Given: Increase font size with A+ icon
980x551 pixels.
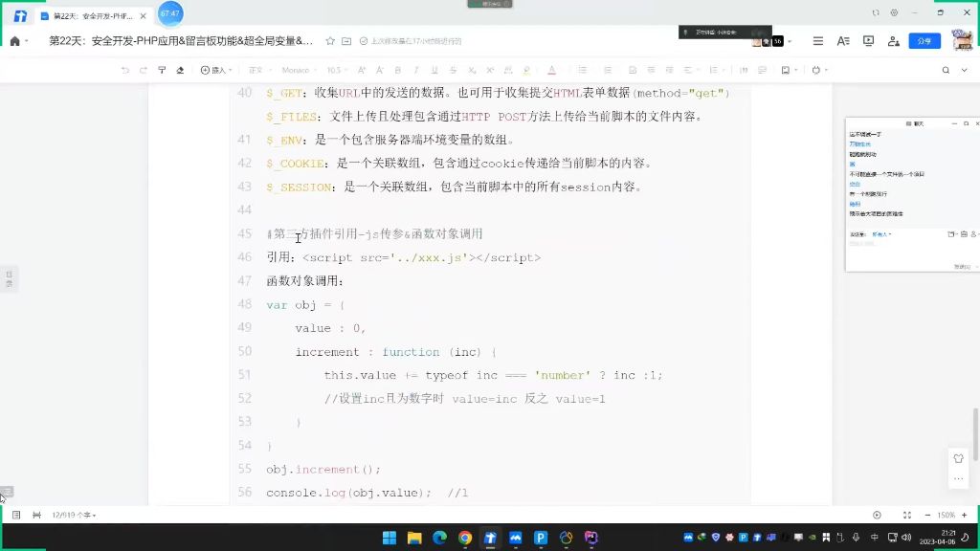Looking at the screenshot, I should click(361, 70).
